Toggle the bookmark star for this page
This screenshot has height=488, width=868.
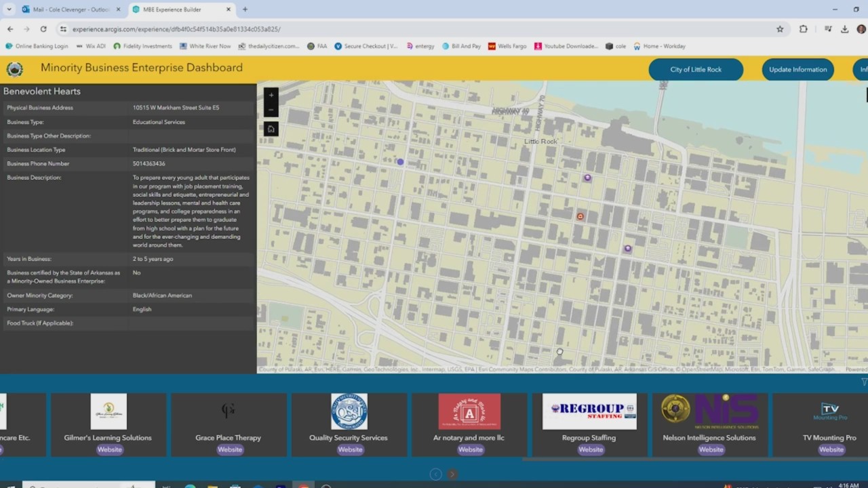click(x=780, y=29)
